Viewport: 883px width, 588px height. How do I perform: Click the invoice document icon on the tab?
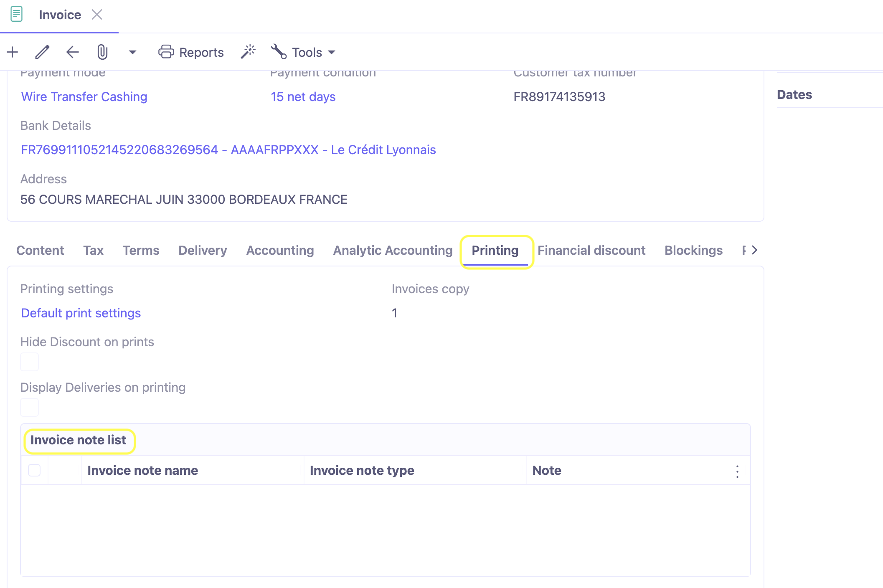coord(17,14)
